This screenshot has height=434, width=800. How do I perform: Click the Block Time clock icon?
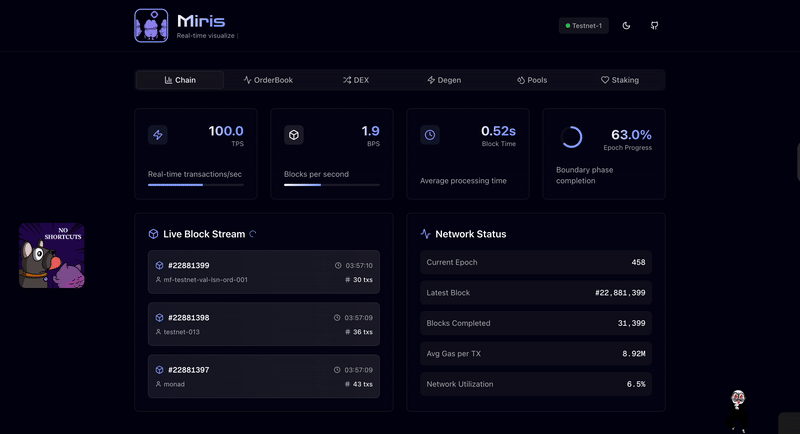(430, 135)
